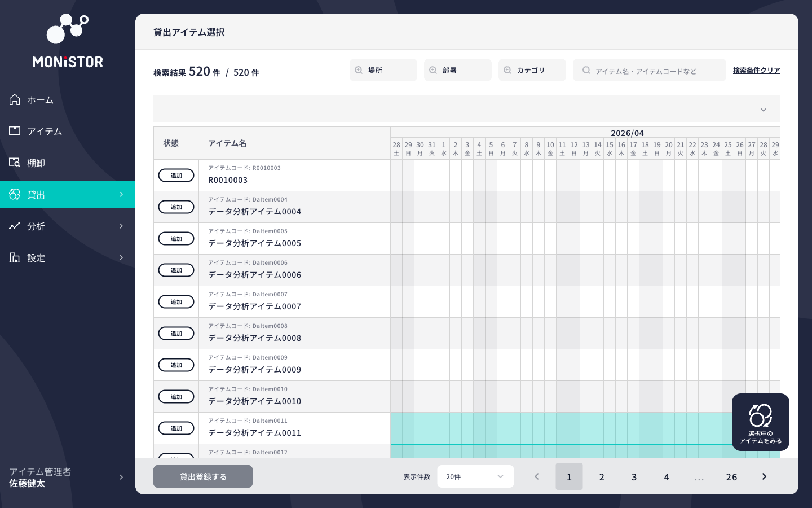
Task: Click the 検索条件クリア link
Action: (x=756, y=71)
